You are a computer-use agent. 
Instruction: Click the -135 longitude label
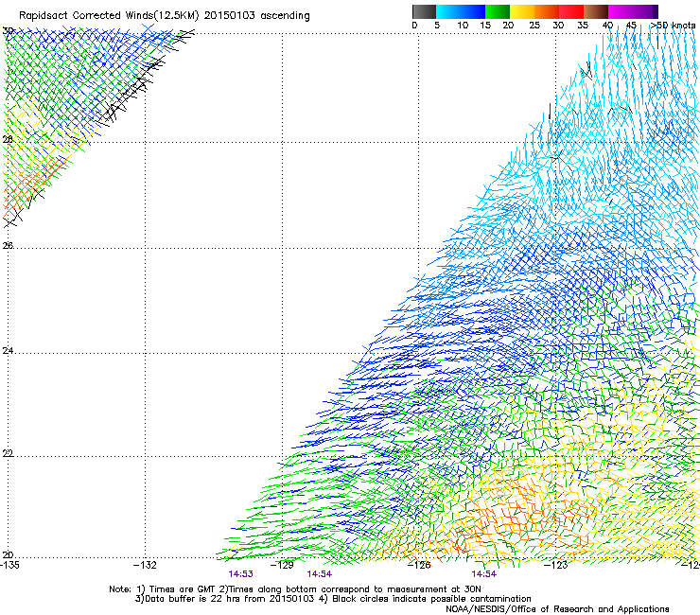[9, 565]
